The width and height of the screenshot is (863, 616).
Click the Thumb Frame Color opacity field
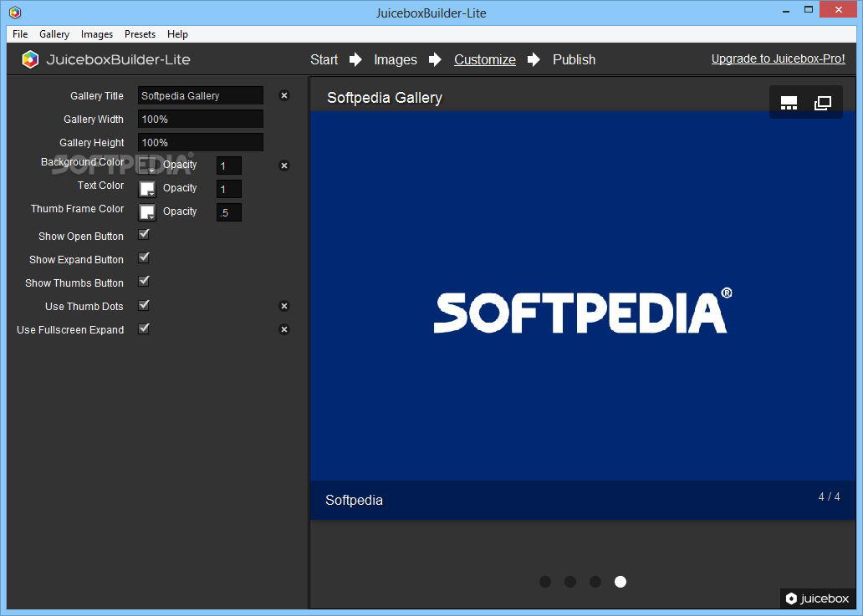(229, 212)
